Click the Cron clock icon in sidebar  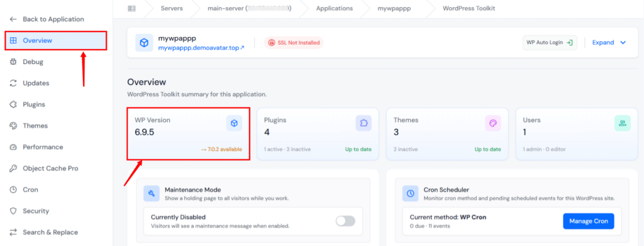coord(14,190)
